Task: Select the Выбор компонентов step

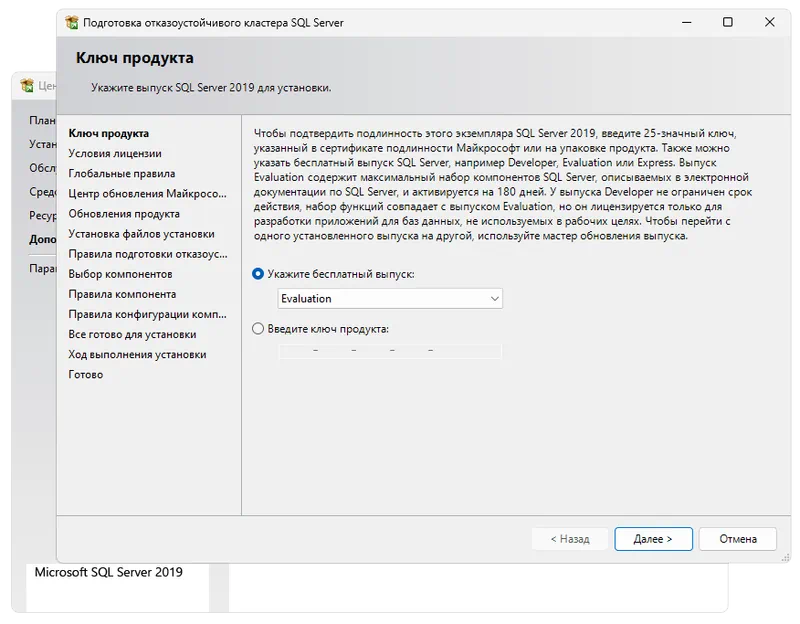Action: [x=120, y=274]
